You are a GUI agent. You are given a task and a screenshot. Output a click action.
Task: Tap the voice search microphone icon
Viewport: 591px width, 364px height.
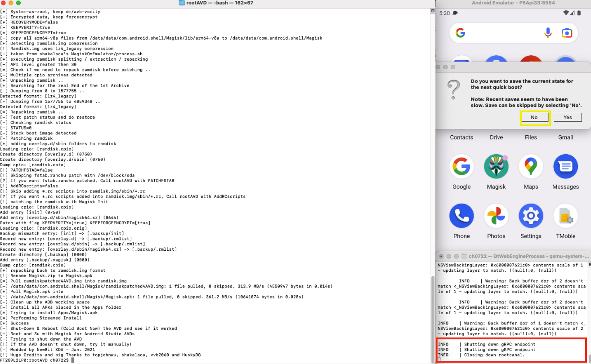click(548, 33)
